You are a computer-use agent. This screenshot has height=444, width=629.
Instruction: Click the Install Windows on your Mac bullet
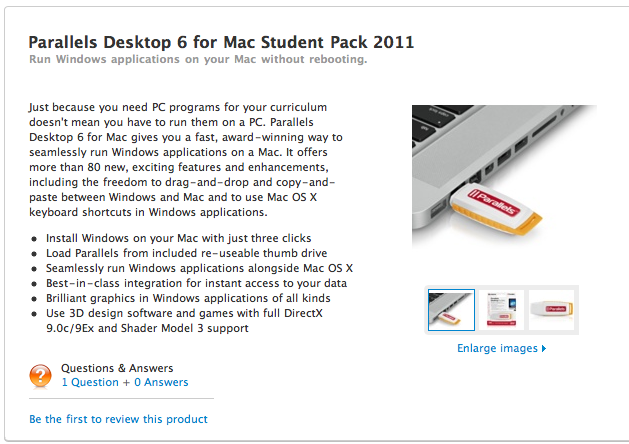[x=178, y=238]
